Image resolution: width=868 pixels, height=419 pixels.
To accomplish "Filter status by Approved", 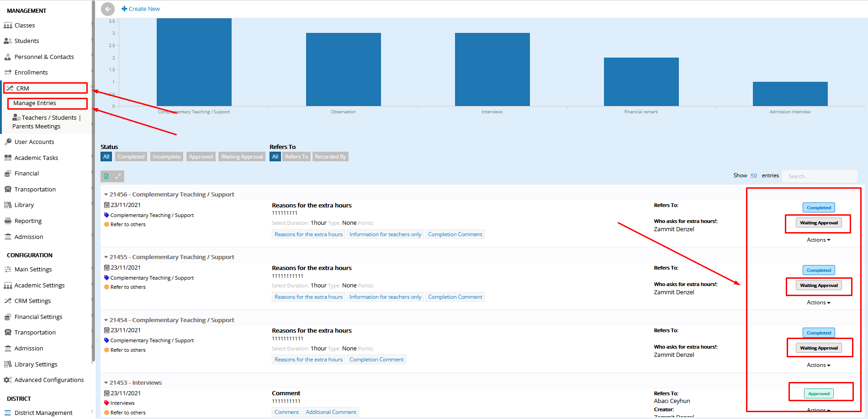I will [x=201, y=157].
